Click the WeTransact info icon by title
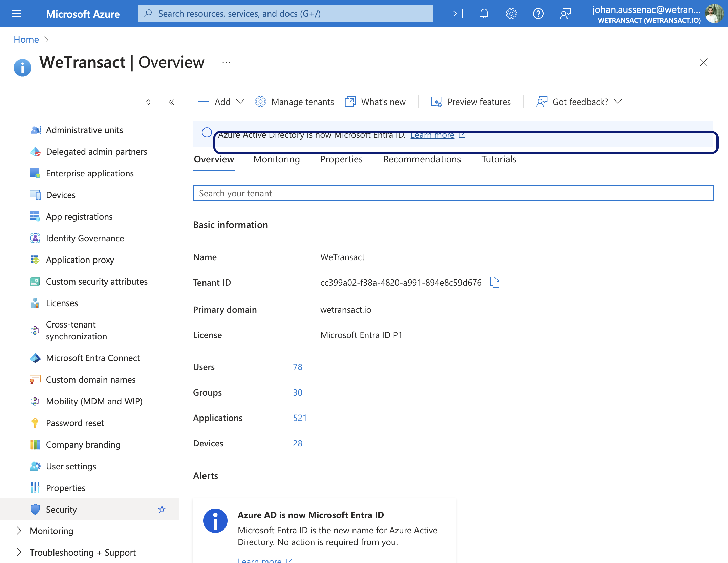This screenshot has width=728, height=563. (x=22, y=68)
